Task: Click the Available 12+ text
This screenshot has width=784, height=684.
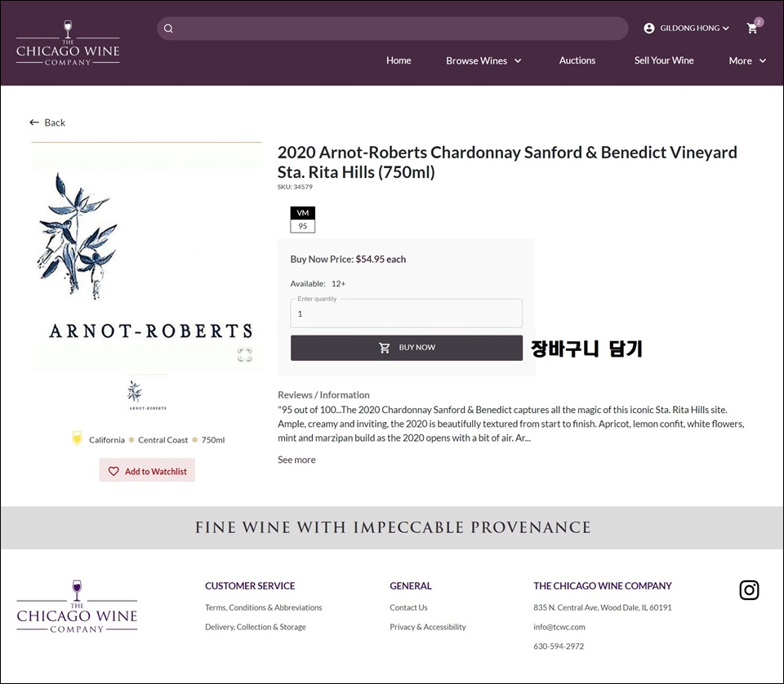Action: click(318, 284)
